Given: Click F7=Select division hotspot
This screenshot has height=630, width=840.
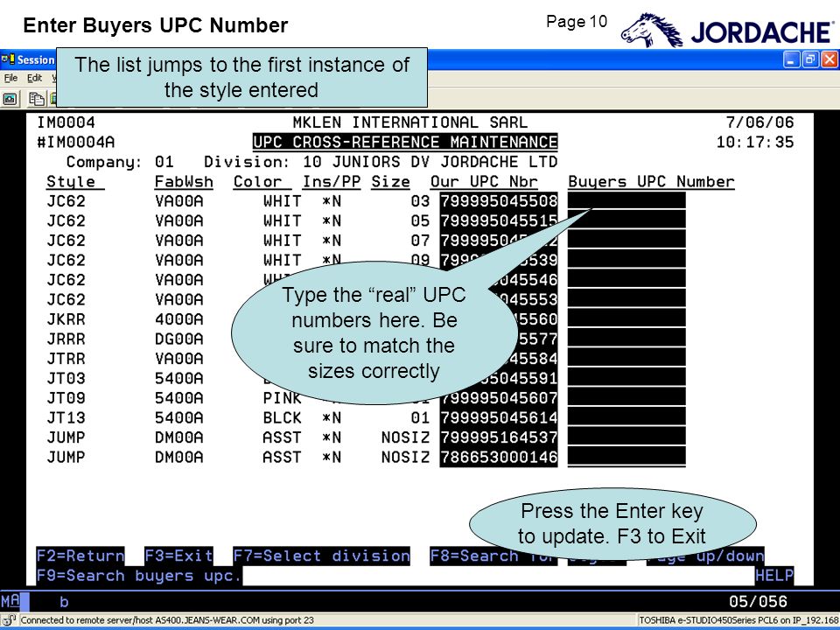Looking at the screenshot, I should (x=321, y=556).
